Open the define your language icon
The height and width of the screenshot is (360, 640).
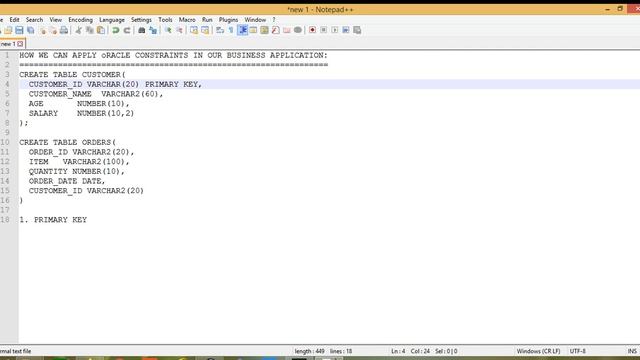(x=253, y=30)
